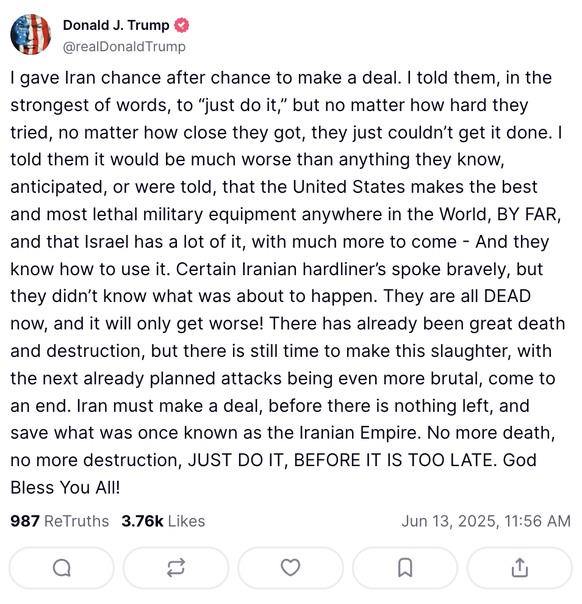Click the bold 987 count

pyautogui.click(x=25, y=521)
